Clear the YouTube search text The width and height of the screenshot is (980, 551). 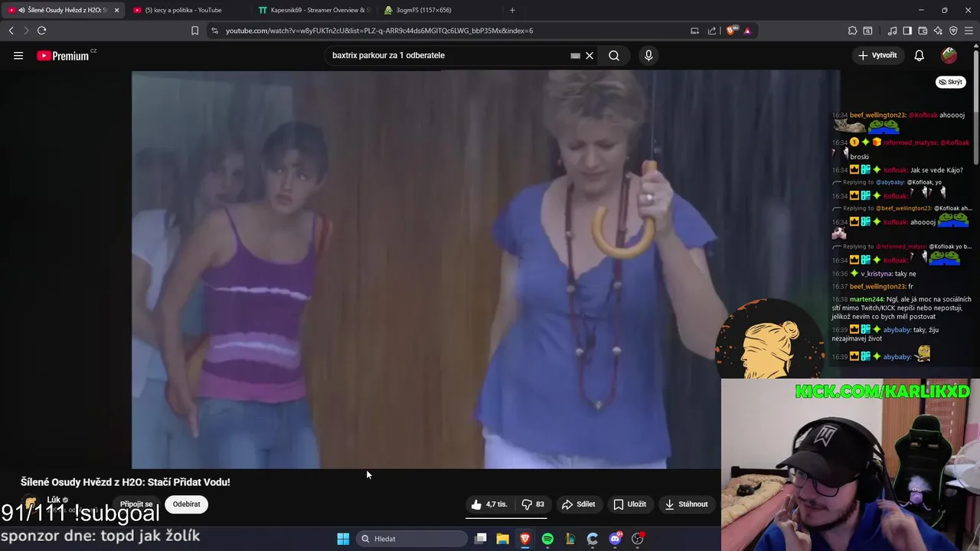[x=590, y=55]
